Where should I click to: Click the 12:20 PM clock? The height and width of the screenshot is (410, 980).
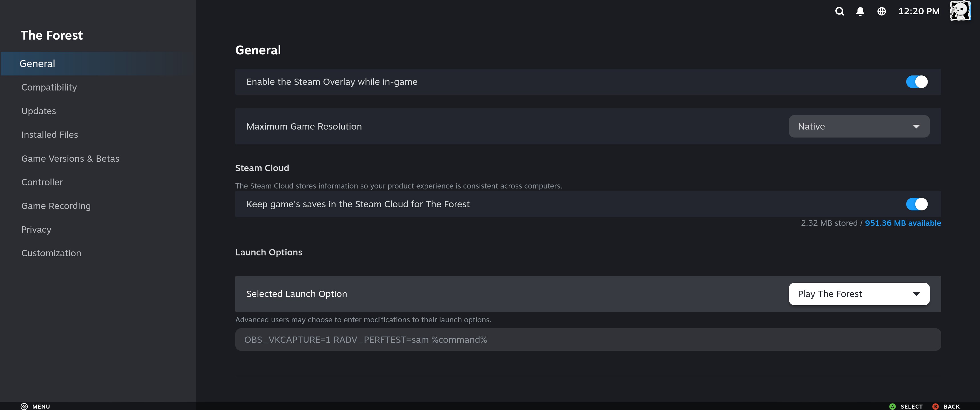pos(919,11)
